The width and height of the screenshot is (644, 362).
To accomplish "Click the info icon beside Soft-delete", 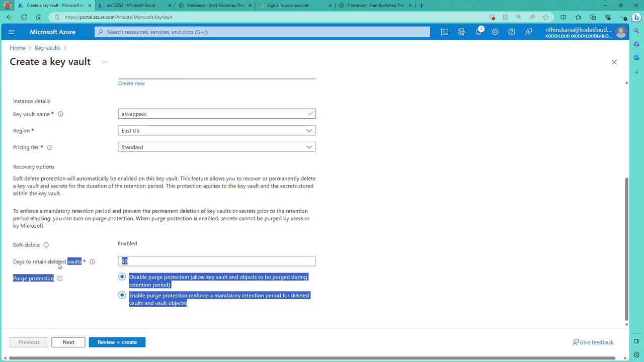I will (x=46, y=245).
